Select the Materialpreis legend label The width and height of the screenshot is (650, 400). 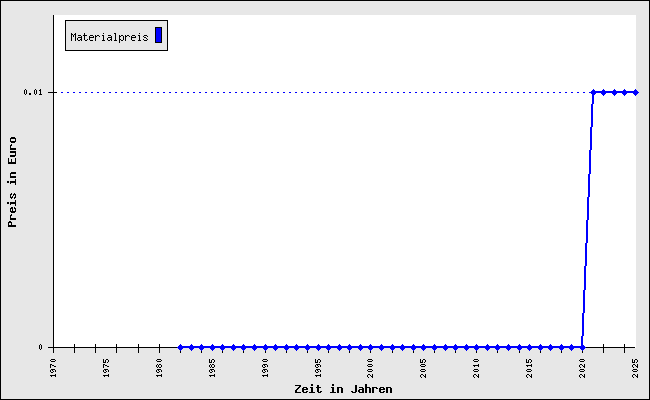pos(109,37)
